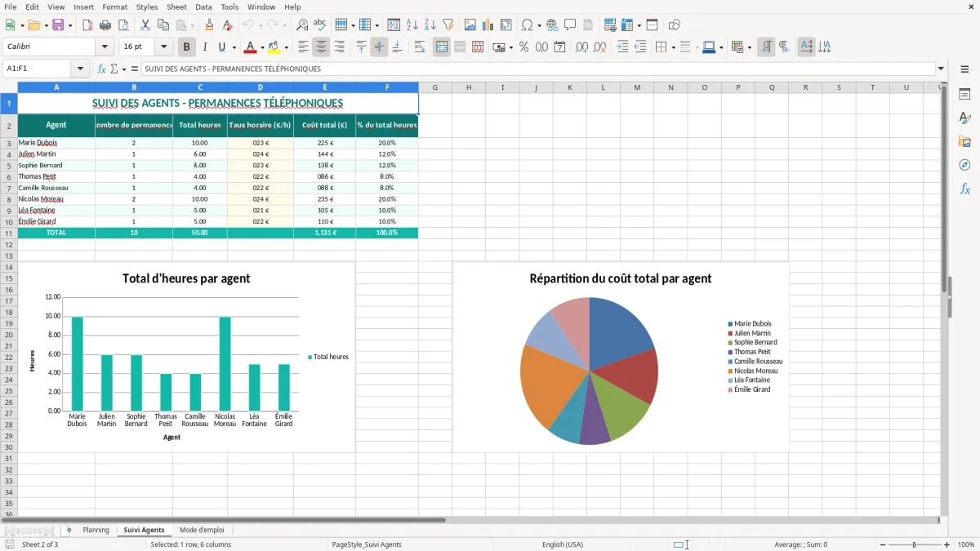Open Function Wizard fx icon

coord(102,69)
